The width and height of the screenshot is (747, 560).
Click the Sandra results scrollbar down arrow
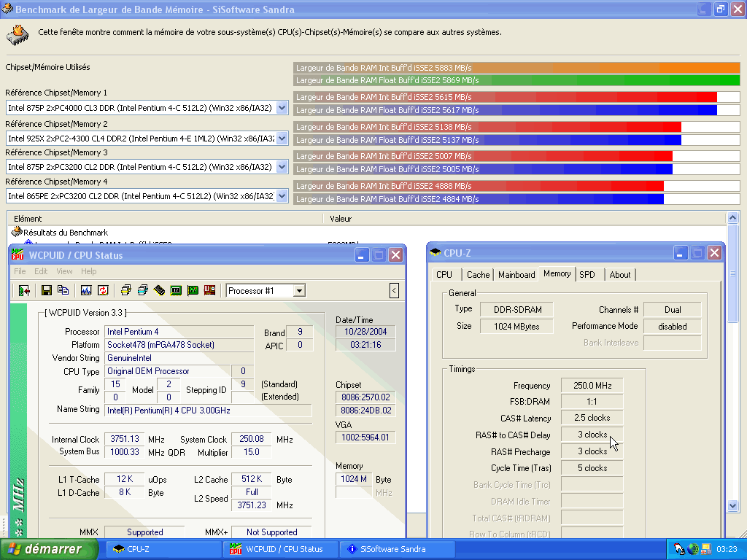pyautogui.click(x=733, y=505)
